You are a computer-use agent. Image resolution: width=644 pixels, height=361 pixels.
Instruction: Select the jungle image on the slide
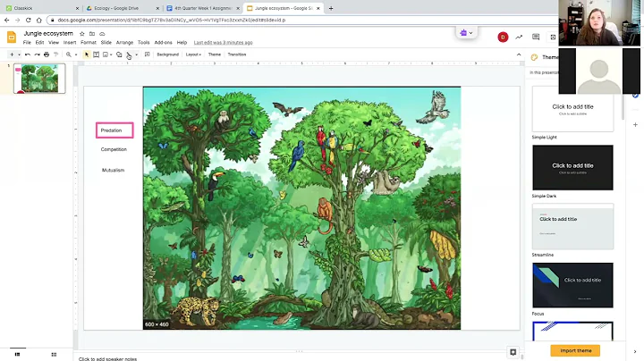point(302,208)
